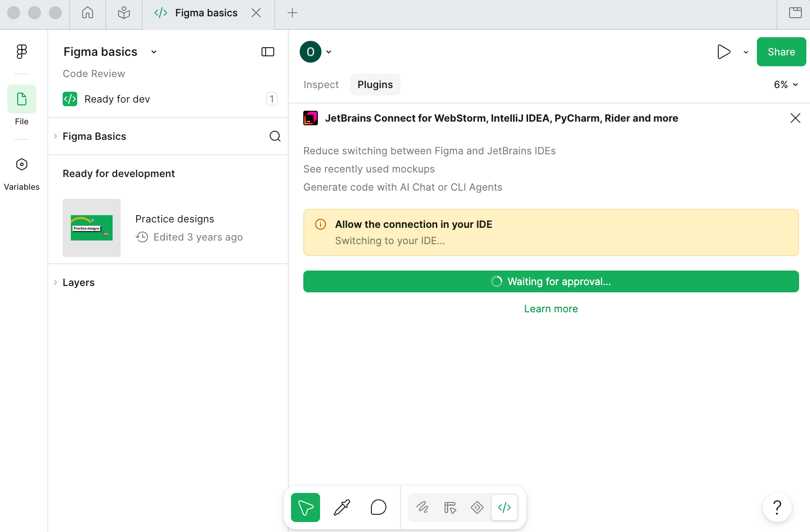
Task: Select the Move cursor tool
Action: (x=306, y=507)
